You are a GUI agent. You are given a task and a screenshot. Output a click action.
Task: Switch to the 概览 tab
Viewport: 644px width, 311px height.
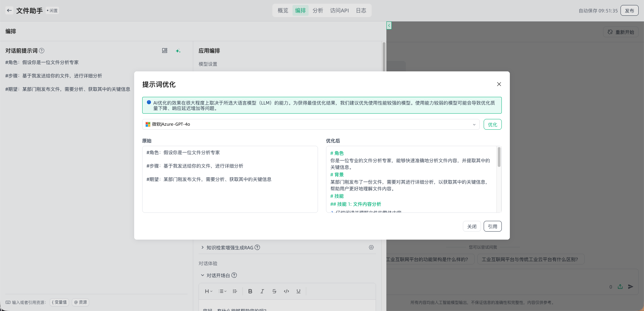click(x=283, y=10)
